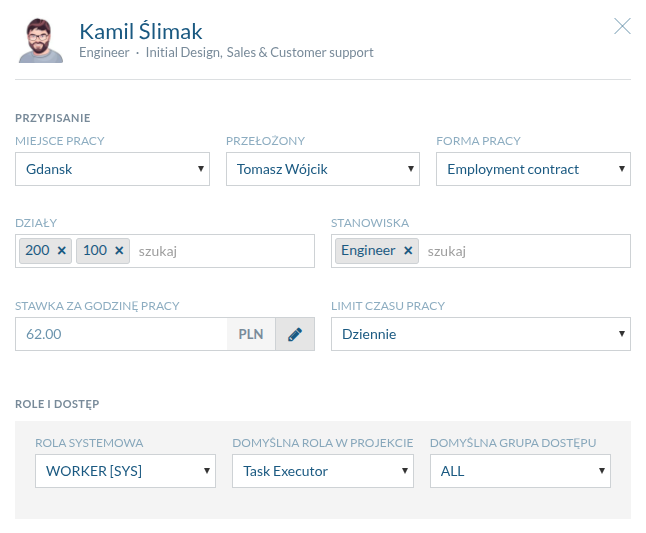
Task: Click the MIEJSCE PRACY label
Action: 60,141
